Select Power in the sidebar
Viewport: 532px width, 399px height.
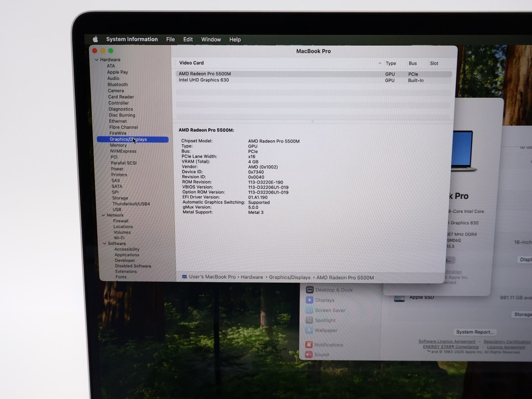pos(117,169)
